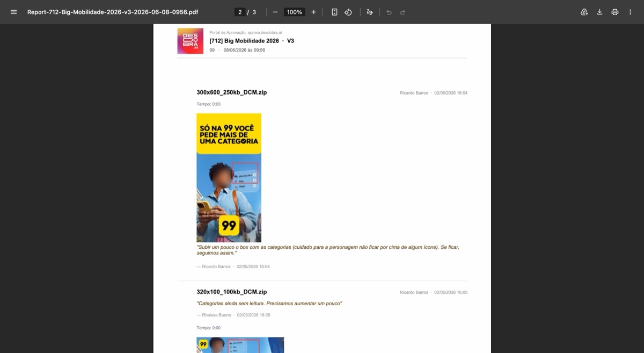The height and width of the screenshot is (353, 644).
Task: Click the 'Subir um pouco o box' comment
Action: coord(328,250)
